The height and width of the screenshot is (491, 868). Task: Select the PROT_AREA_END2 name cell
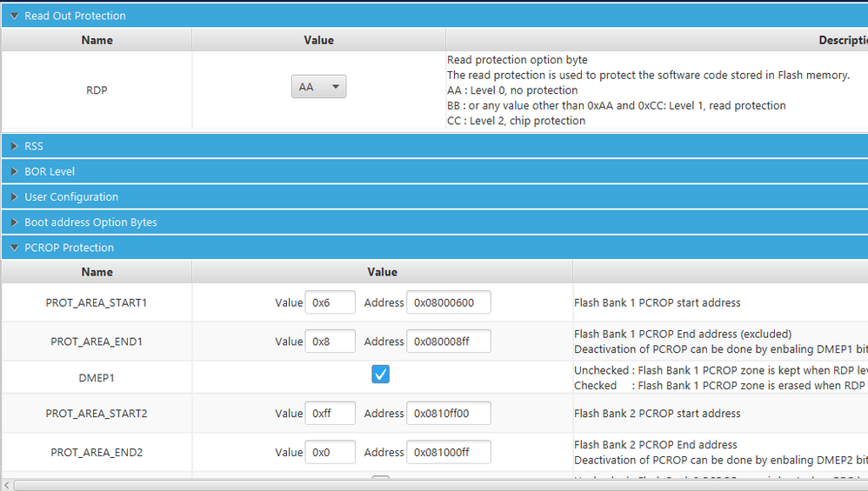(97, 452)
